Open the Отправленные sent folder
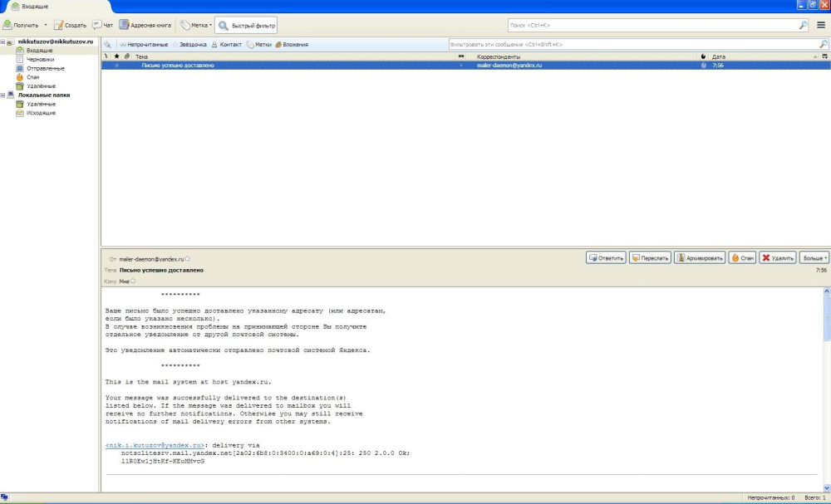Viewport: 831px width, 504px height. pyautogui.click(x=46, y=68)
